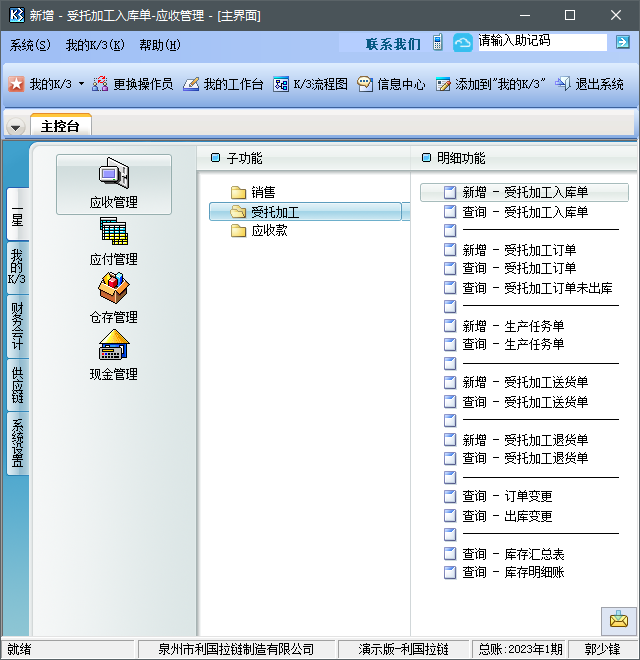Click the dropdown arrow beside 主控台 tab
The height and width of the screenshot is (660, 640).
tap(16, 127)
